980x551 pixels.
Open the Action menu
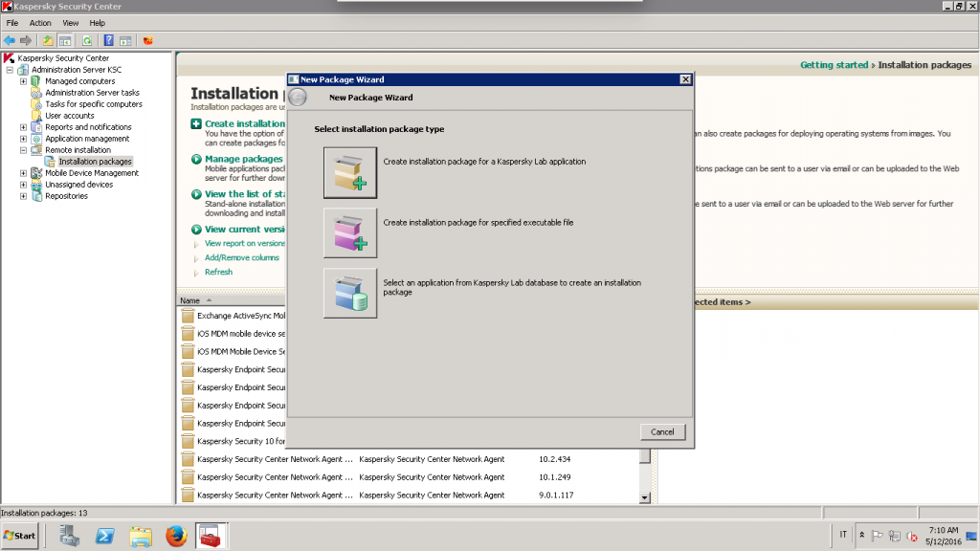click(40, 23)
